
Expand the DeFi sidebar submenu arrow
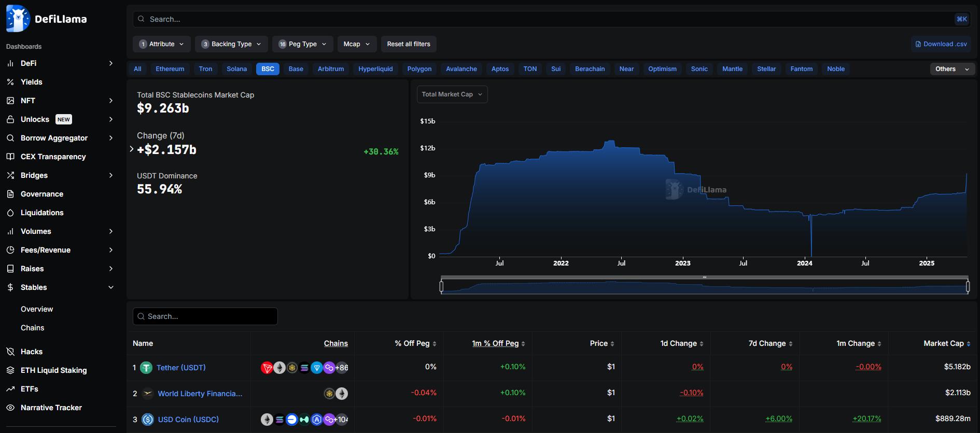[x=110, y=63]
